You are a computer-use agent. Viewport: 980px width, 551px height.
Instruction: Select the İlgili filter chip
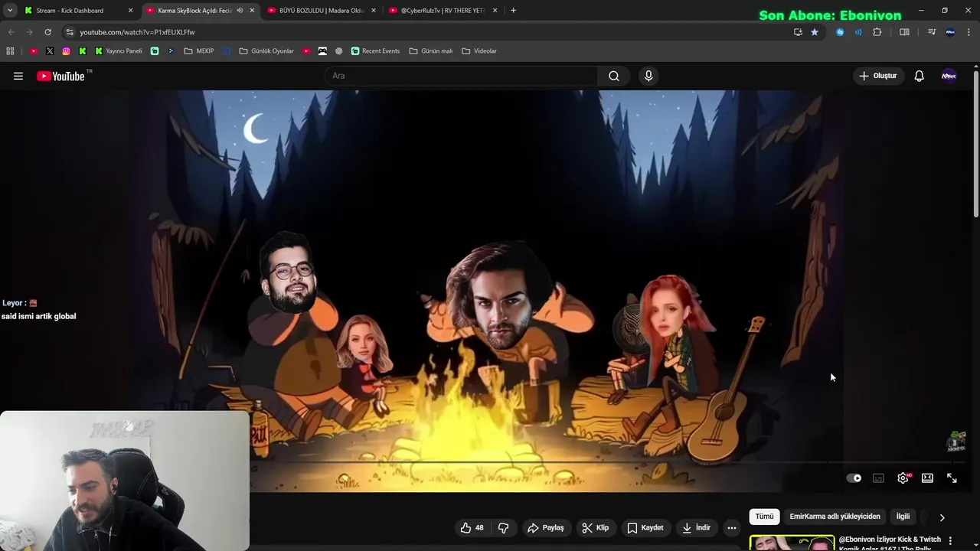[x=903, y=517]
